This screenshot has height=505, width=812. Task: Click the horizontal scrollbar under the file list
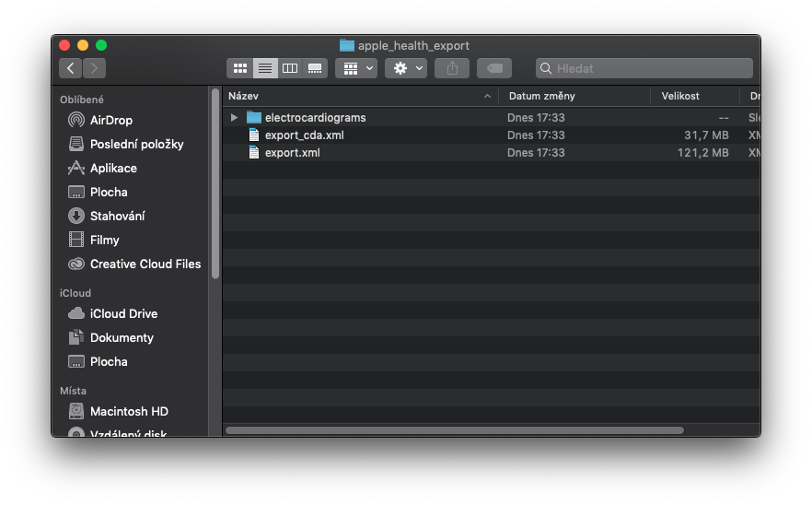[455, 430]
